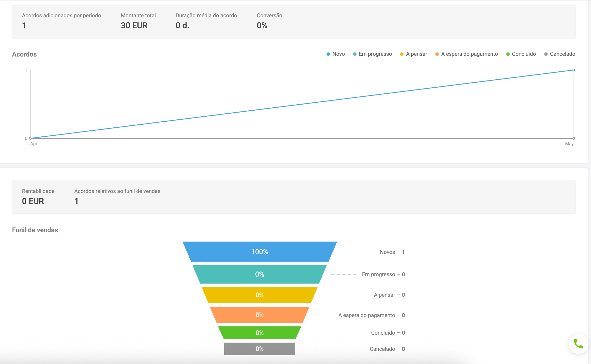Viewport: 591px width, 364px height.
Task: Click the green phone call icon
Action: point(578,344)
